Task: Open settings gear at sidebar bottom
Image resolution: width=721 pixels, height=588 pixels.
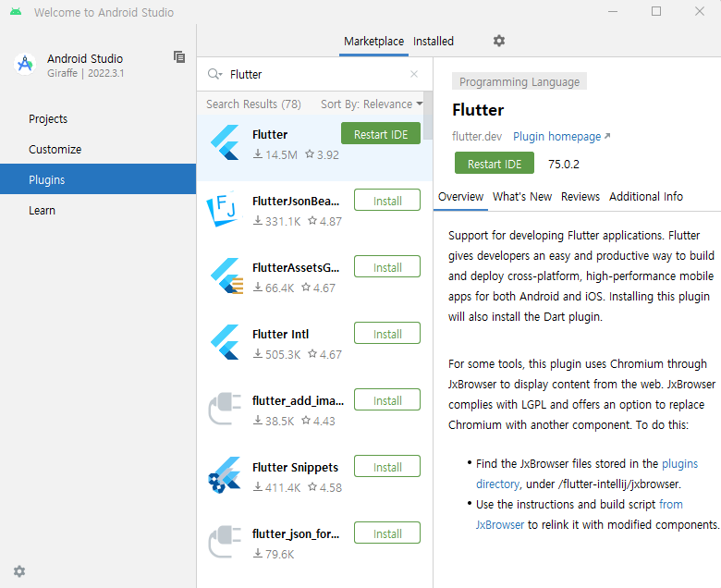Action: 19,571
